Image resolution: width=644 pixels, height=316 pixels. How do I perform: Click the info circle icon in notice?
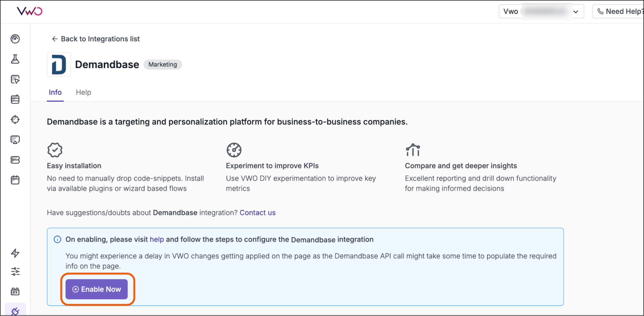tap(57, 240)
